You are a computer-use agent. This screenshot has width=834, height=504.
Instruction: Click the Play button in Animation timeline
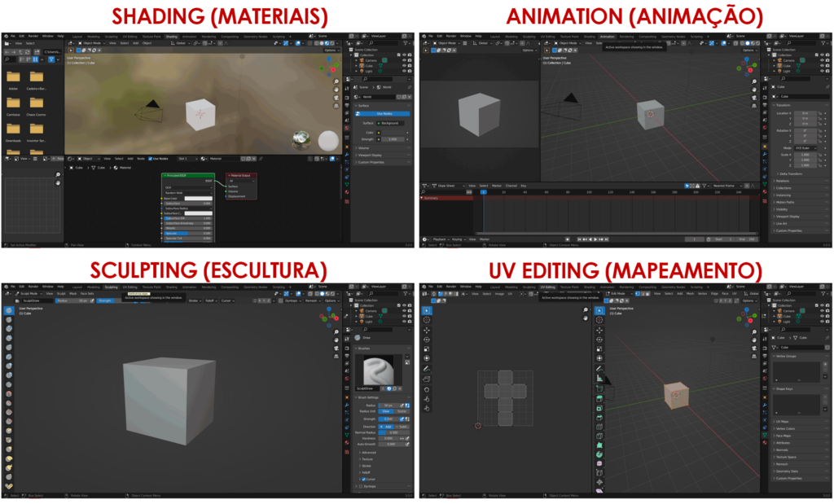coord(595,239)
